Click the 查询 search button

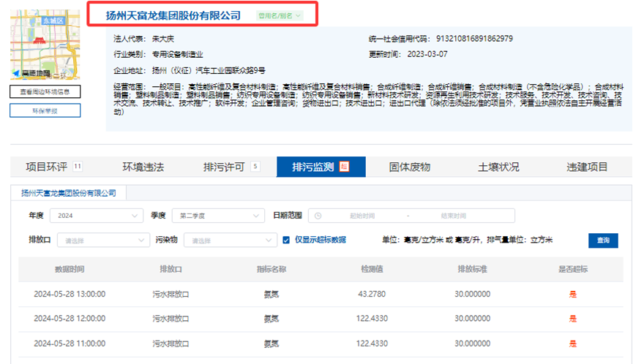603,240
